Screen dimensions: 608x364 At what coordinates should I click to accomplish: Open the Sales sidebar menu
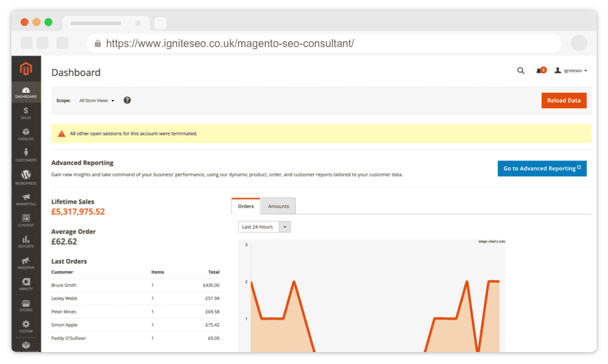pos(26,113)
